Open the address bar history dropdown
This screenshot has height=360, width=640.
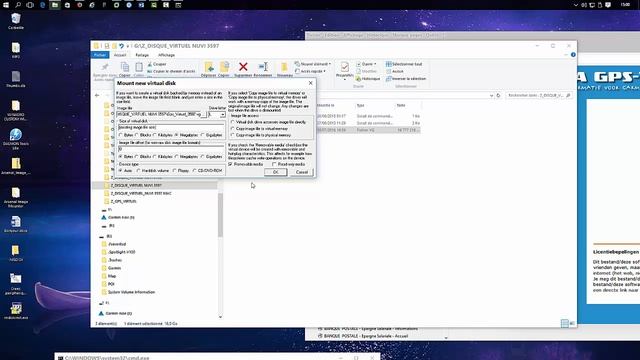click(x=491, y=96)
